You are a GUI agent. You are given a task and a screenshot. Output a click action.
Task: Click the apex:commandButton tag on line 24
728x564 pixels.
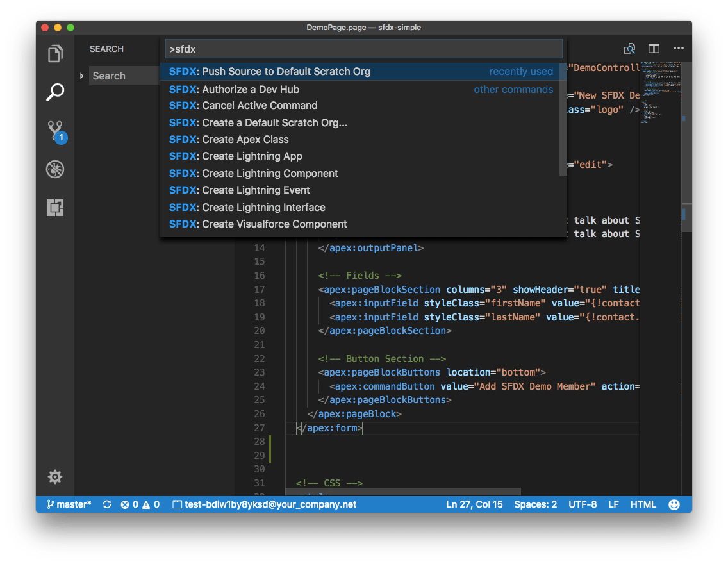click(382, 386)
